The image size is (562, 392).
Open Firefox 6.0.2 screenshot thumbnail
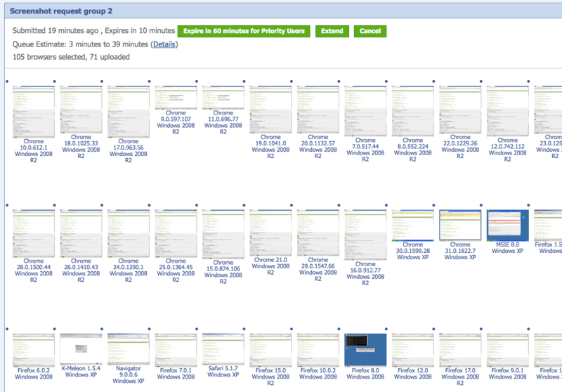click(34, 350)
